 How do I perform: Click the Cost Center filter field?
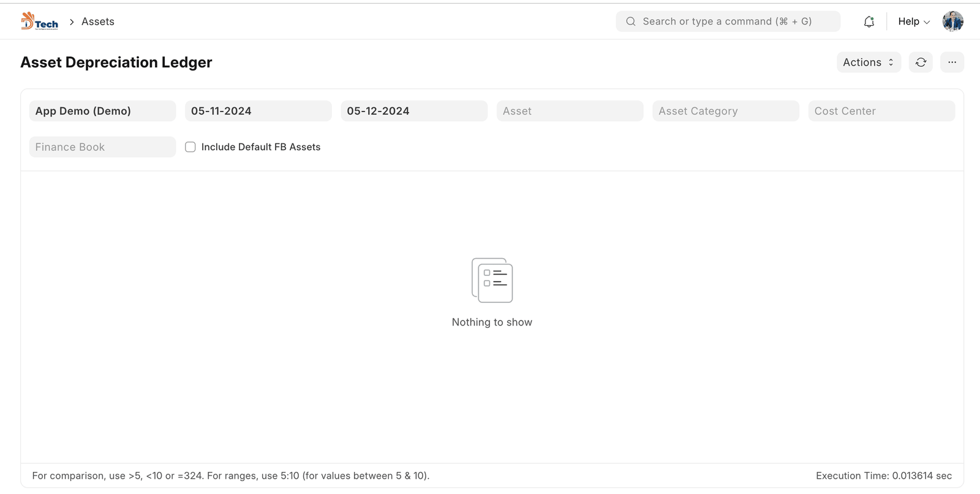pyautogui.click(x=881, y=111)
